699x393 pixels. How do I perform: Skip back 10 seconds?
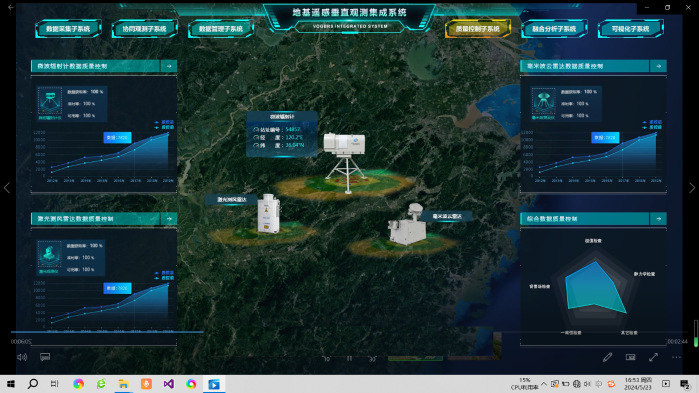point(326,358)
